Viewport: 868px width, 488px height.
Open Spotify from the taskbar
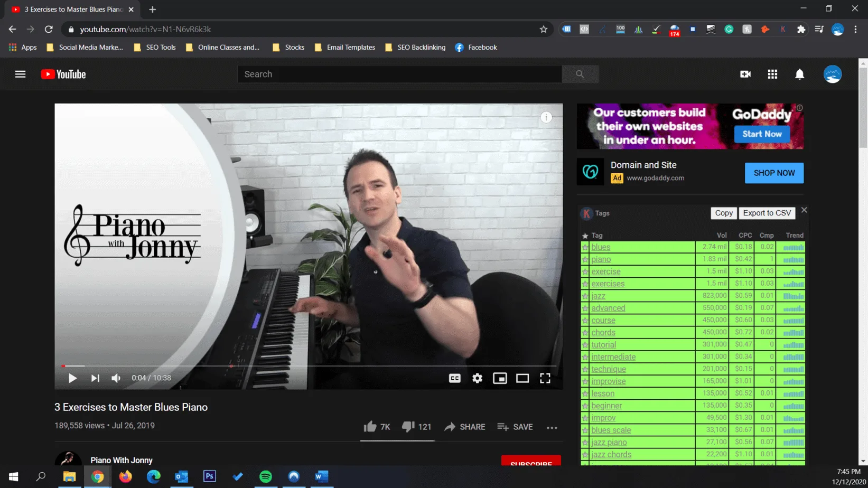tap(266, 476)
